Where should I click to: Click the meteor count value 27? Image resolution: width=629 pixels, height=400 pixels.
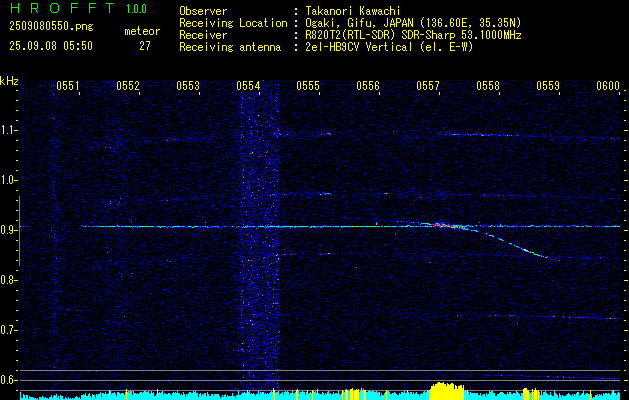coord(145,46)
